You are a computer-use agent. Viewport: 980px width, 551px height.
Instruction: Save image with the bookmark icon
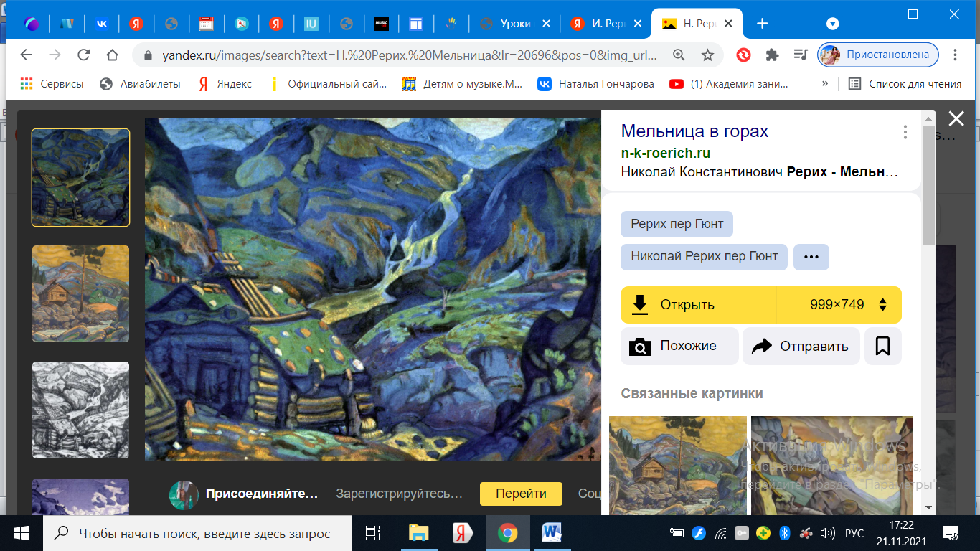(x=883, y=347)
